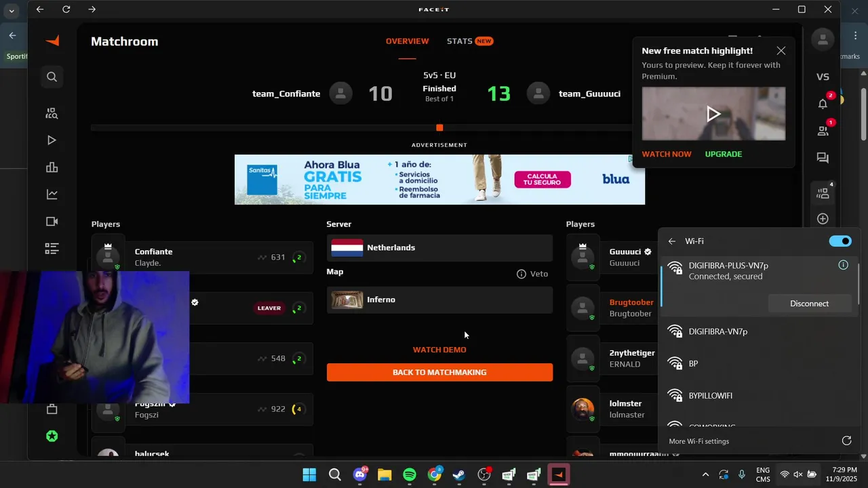The height and width of the screenshot is (488, 868).
Task: Click the green star icon in sidebar
Action: 52,436
